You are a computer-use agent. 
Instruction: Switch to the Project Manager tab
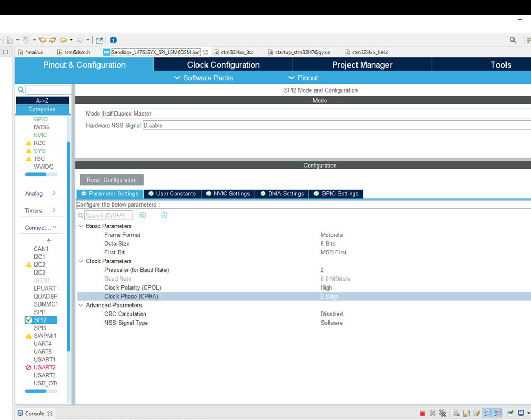362,65
